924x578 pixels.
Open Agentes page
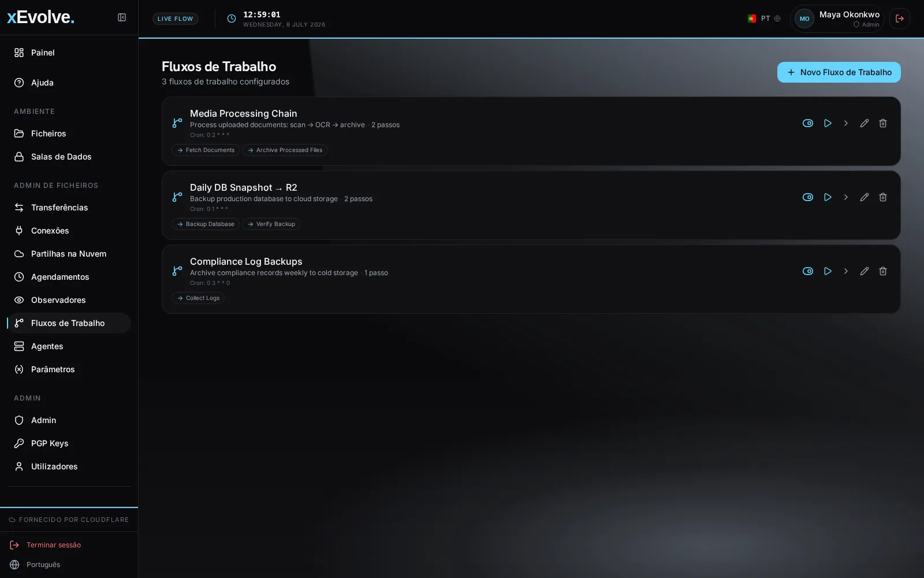click(x=69, y=346)
